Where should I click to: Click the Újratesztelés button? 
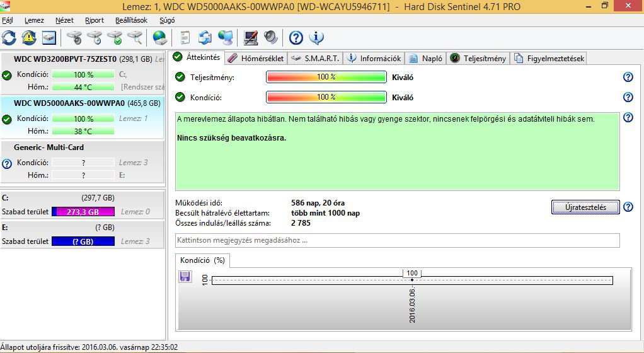585,207
